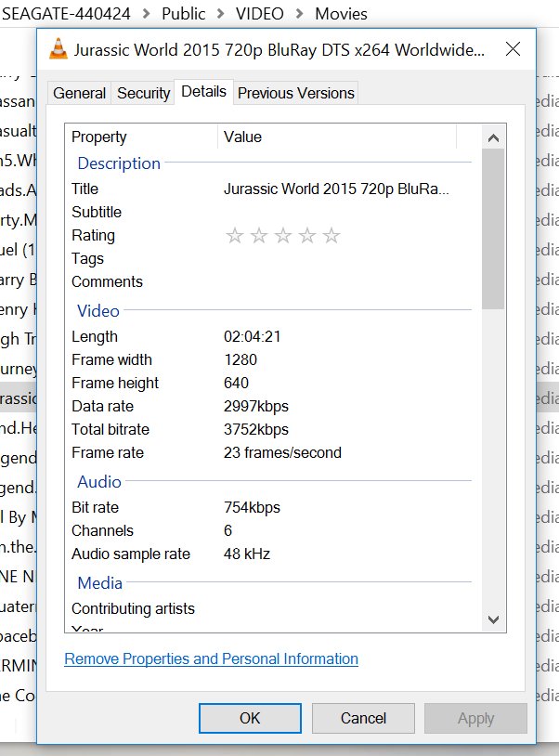Set rating to four stars
The image size is (559, 756).
(307, 236)
